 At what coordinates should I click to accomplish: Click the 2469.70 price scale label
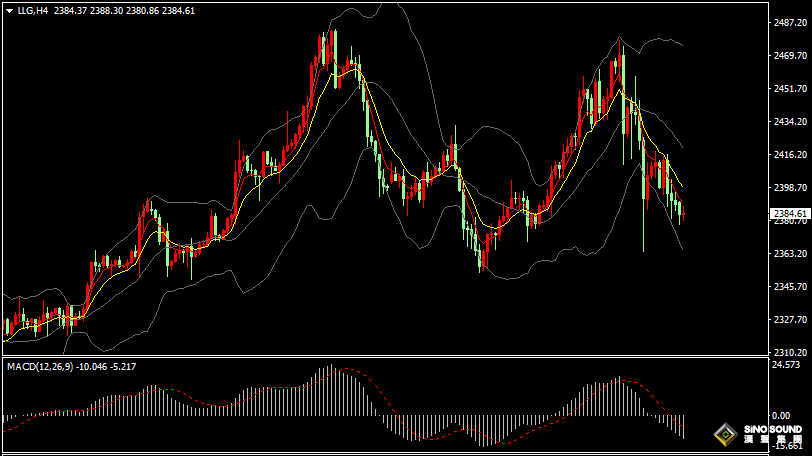(790, 56)
